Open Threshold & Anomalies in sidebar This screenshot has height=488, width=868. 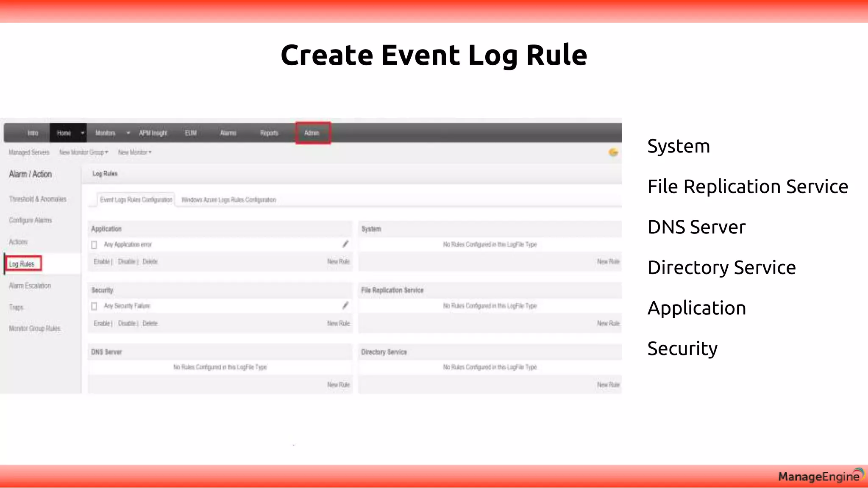pos(38,199)
